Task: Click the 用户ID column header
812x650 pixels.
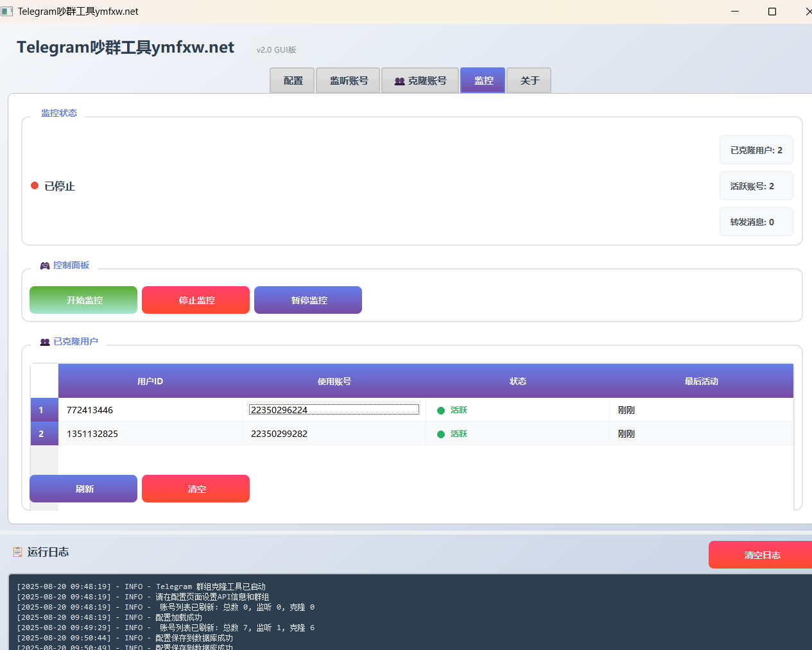Action: click(150, 381)
